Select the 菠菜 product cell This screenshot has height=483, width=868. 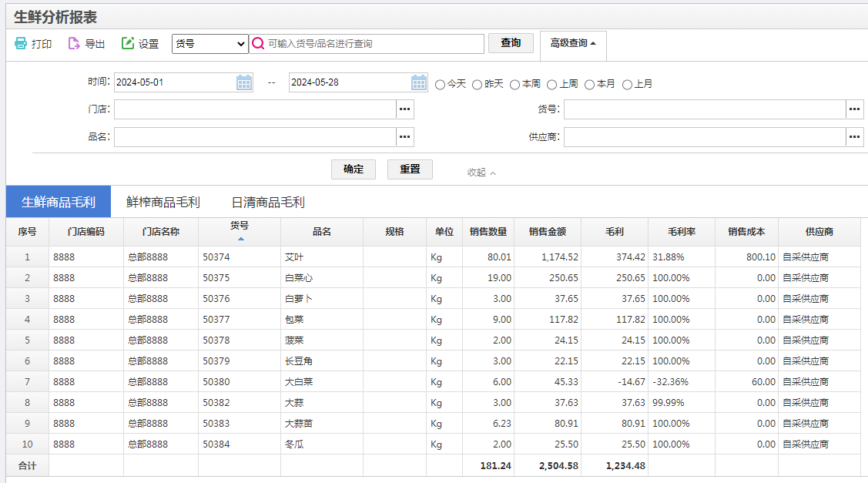pyautogui.click(x=322, y=340)
